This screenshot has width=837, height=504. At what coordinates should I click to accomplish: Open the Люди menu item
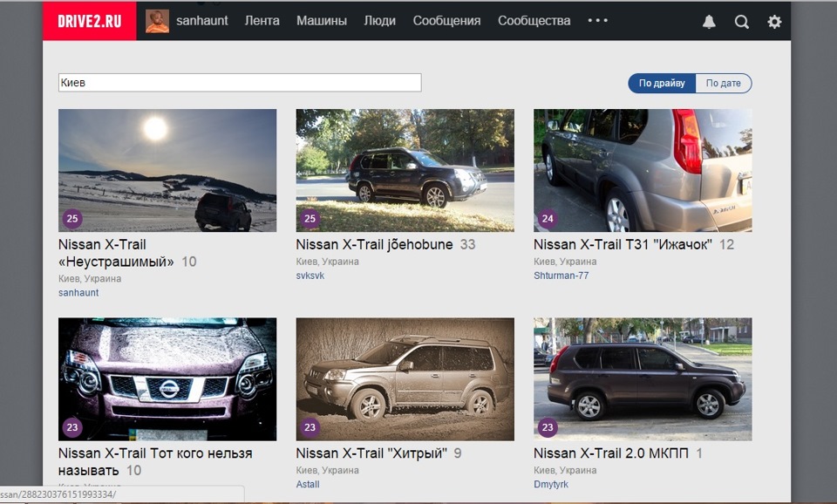pos(379,21)
